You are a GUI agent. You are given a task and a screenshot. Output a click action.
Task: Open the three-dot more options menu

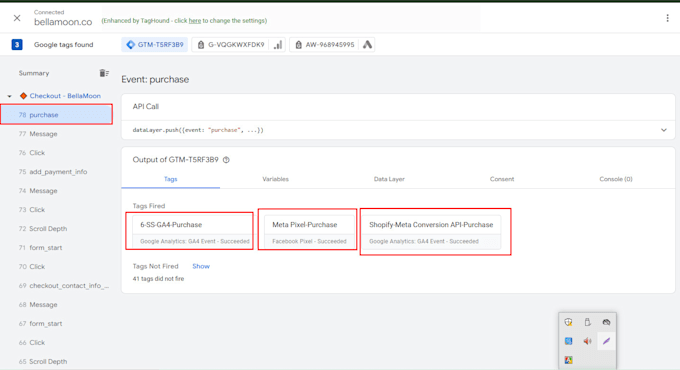(x=667, y=18)
